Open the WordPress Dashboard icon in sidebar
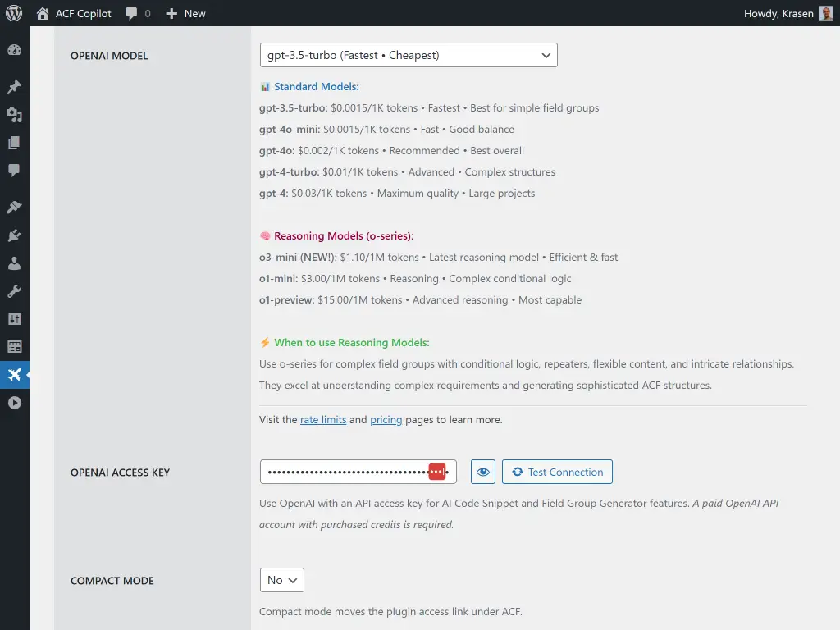 click(15, 49)
